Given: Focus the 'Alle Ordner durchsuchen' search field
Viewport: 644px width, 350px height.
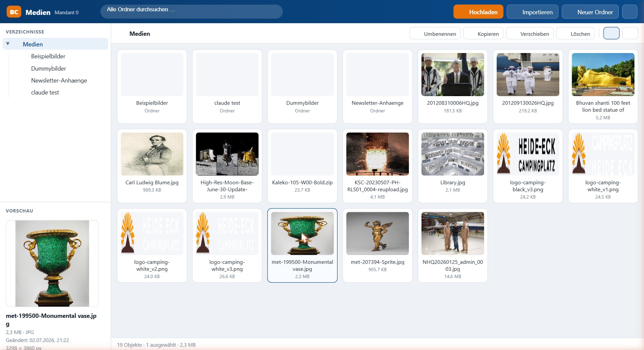Looking at the screenshot, I should [191, 12].
